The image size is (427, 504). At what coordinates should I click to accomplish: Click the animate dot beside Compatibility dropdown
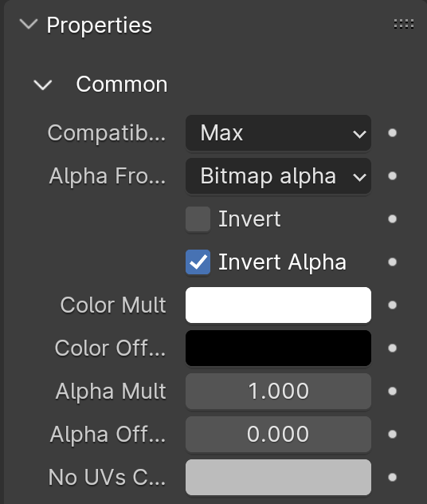click(392, 132)
